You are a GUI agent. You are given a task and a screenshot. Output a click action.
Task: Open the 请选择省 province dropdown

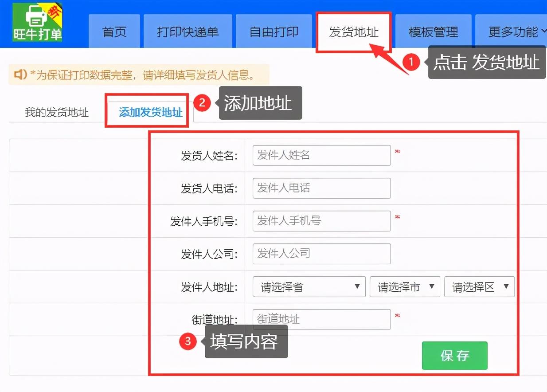coord(309,286)
